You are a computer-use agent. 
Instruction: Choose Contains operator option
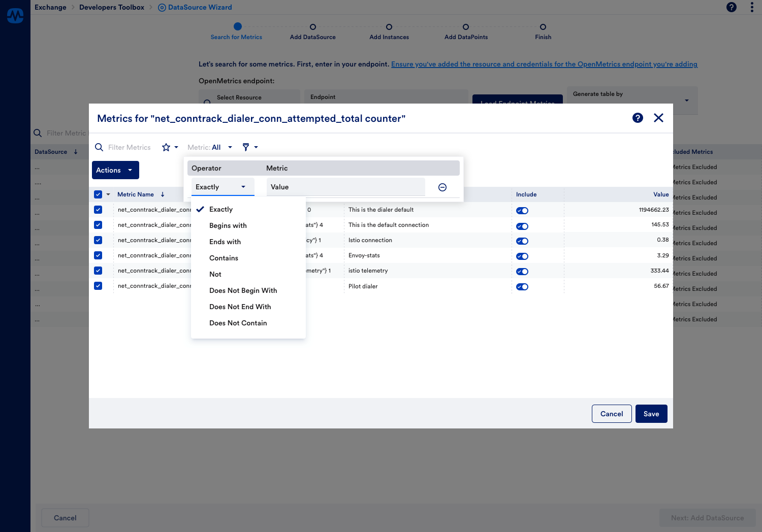coord(248,258)
